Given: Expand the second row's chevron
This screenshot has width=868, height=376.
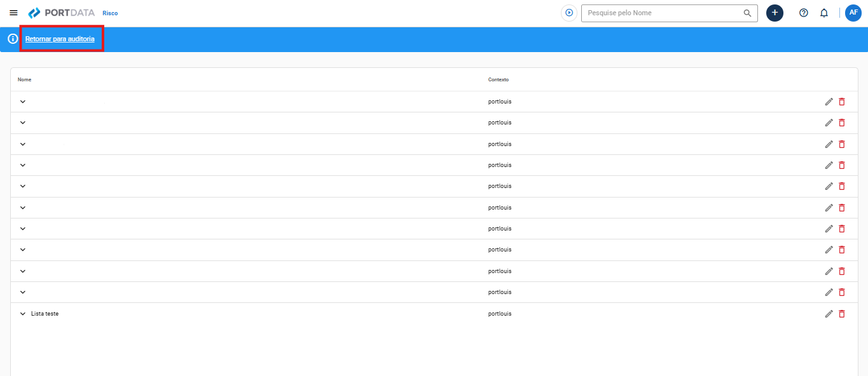Looking at the screenshot, I should click(x=23, y=123).
